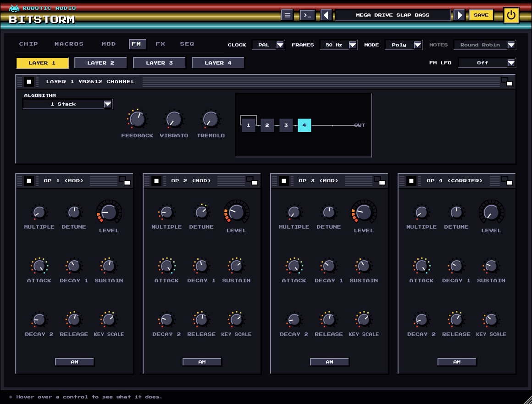Toggle OP 4 (CARRIER) enable box
The height and width of the screenshot is (404, 532).
[x=411, y=180]
